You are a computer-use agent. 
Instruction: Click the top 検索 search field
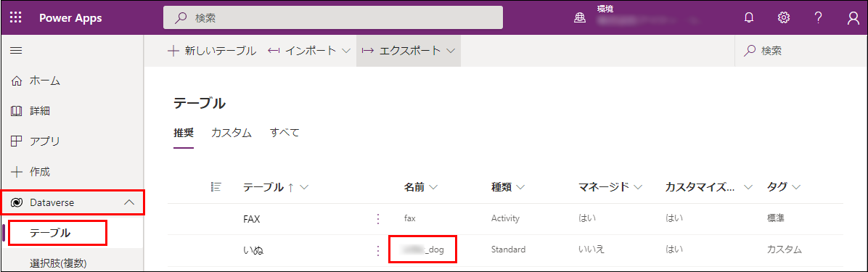pos(332,17)
